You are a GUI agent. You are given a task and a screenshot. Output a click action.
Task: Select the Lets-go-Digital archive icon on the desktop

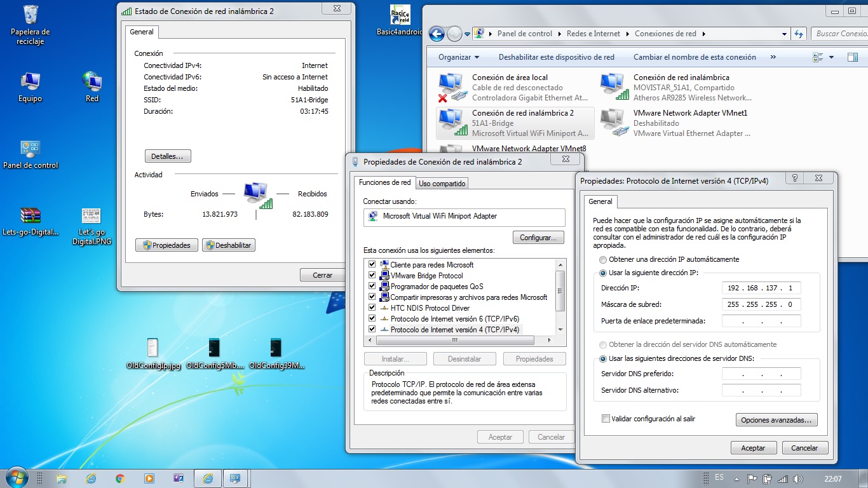click(x=31, y=221)
